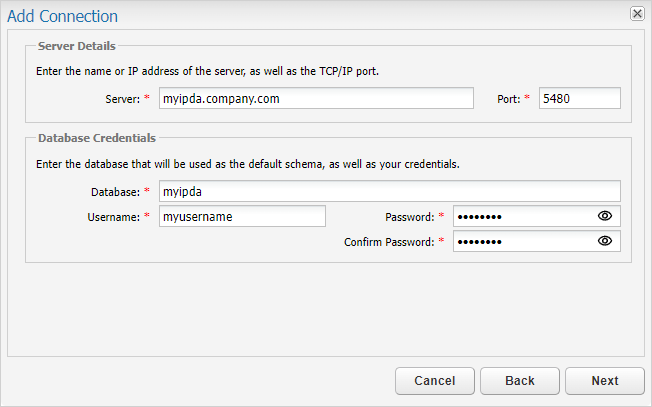Focus the Server address input field
The width and height of the screenshot is (652, 407).
(x=315, y=98)
